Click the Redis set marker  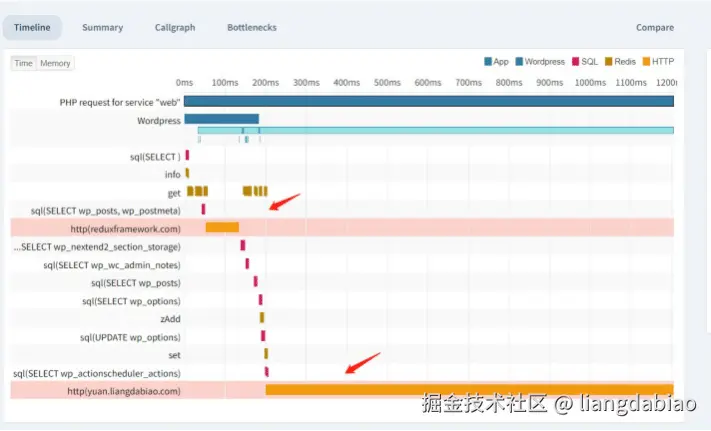tap(266, 354)
